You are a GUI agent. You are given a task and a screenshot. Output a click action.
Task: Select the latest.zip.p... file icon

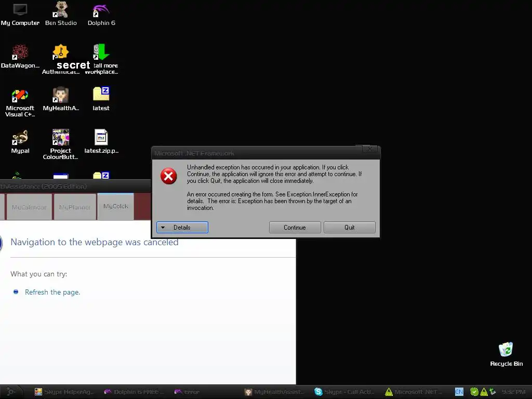[x=101, y=142]
